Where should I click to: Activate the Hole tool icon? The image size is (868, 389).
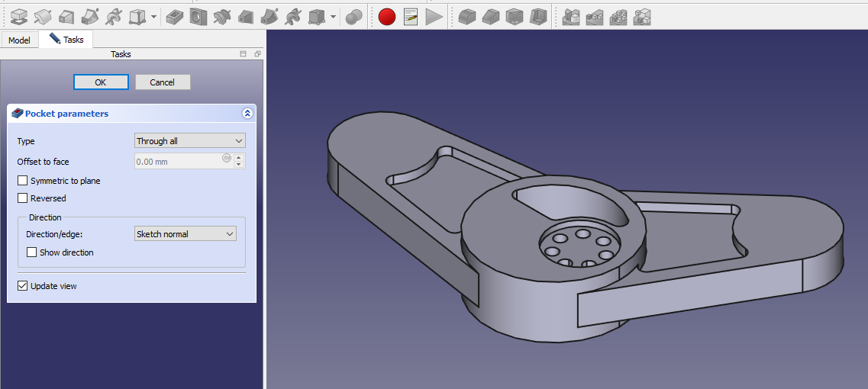pyautogui.click(x=198, y=16)
